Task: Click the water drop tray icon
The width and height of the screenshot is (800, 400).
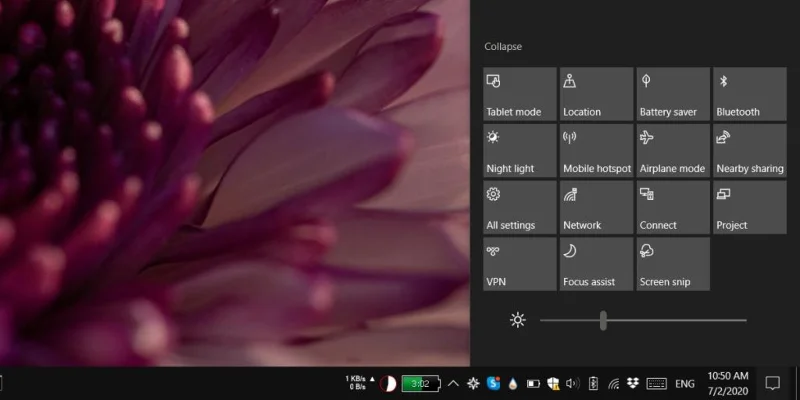Action: tap(513, 384)
